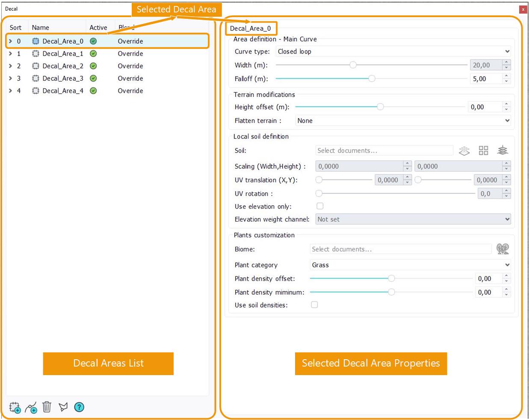
Task: Select Decal_Area_1 in the list
Action: coord(63,53)
